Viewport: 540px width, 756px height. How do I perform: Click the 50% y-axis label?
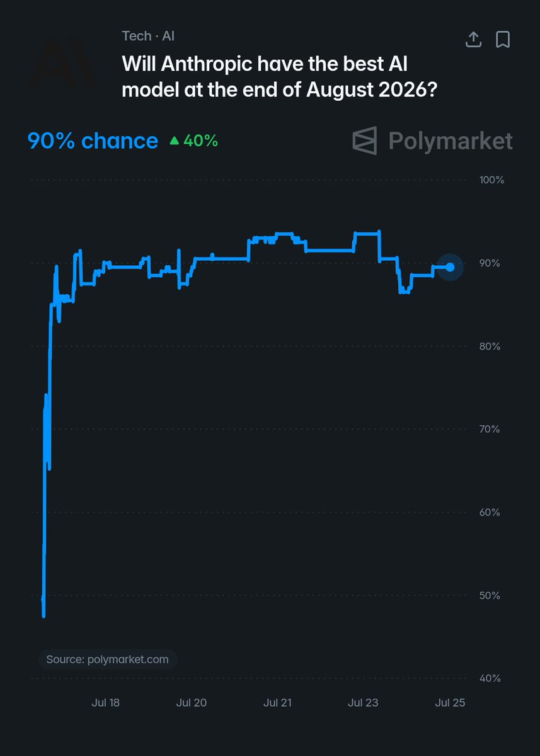click(490, 595)
